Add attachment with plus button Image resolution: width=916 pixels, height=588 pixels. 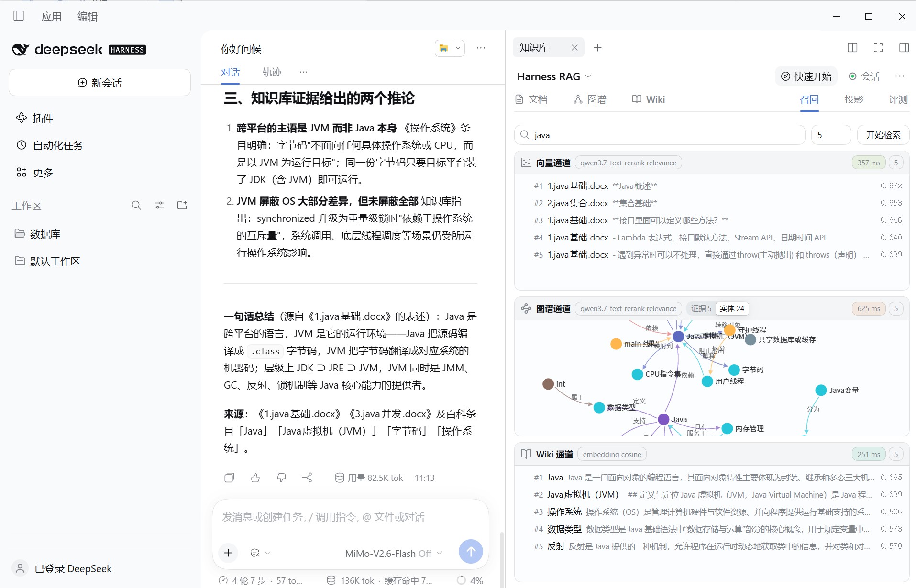pos(229,553)
